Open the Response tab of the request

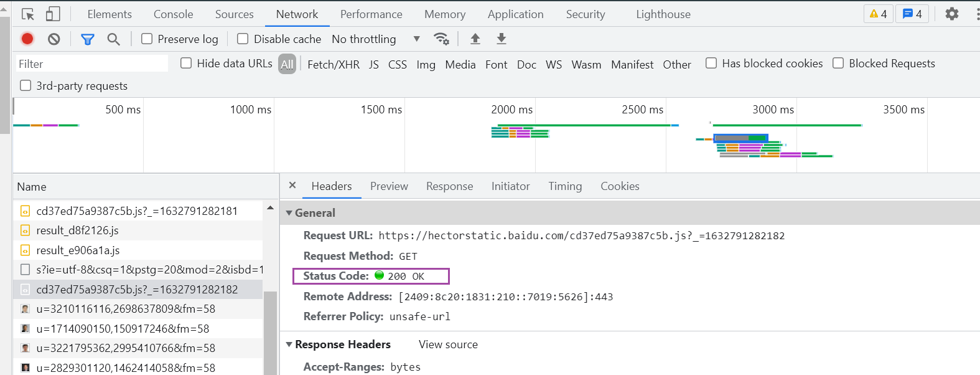coord(450,186)
